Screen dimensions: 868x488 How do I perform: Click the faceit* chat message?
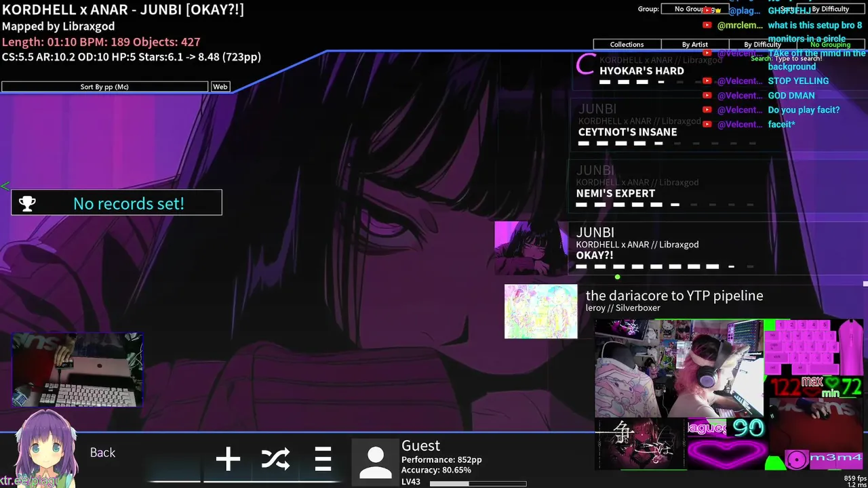(x=781, y=125)
